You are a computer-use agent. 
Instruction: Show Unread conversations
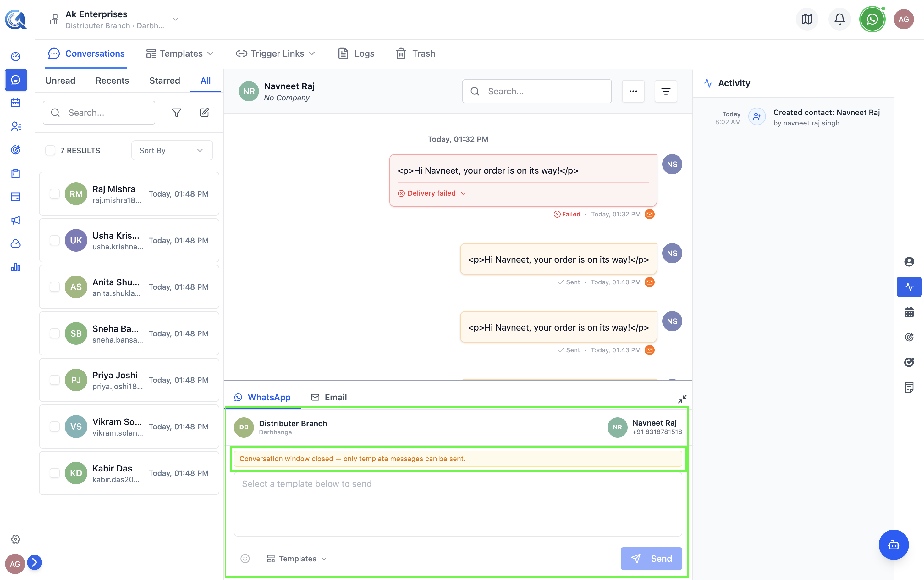[60, 81]
